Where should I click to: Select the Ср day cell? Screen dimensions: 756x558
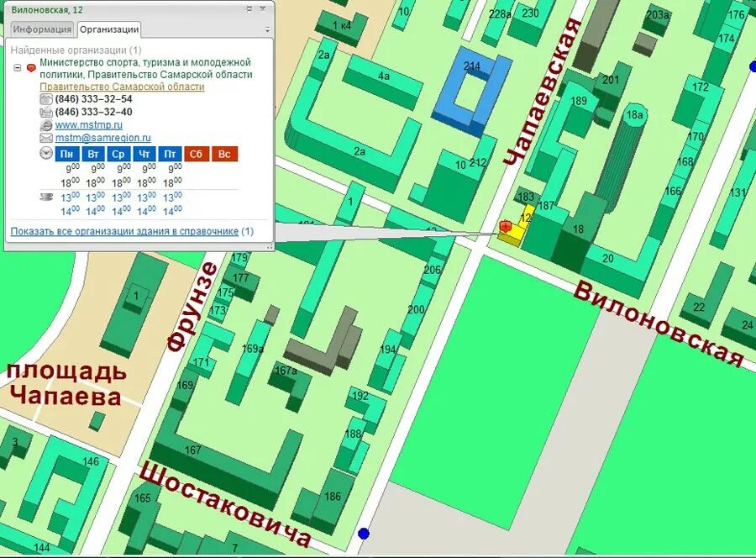(118, 154)
